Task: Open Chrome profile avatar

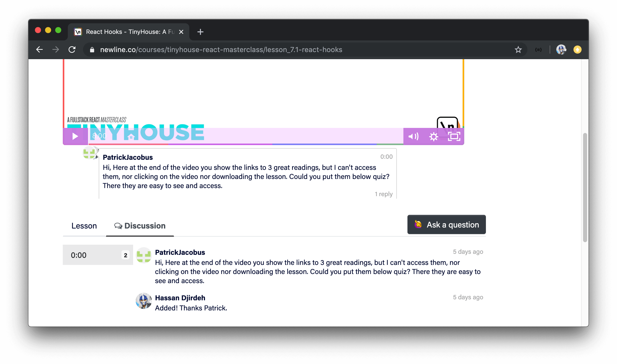Action: [561, 50]
